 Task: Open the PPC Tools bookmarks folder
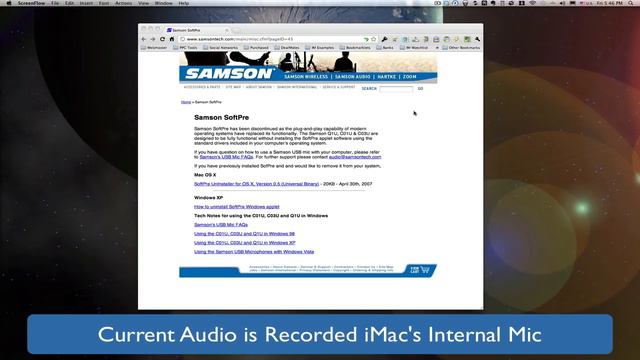point(185,48)
